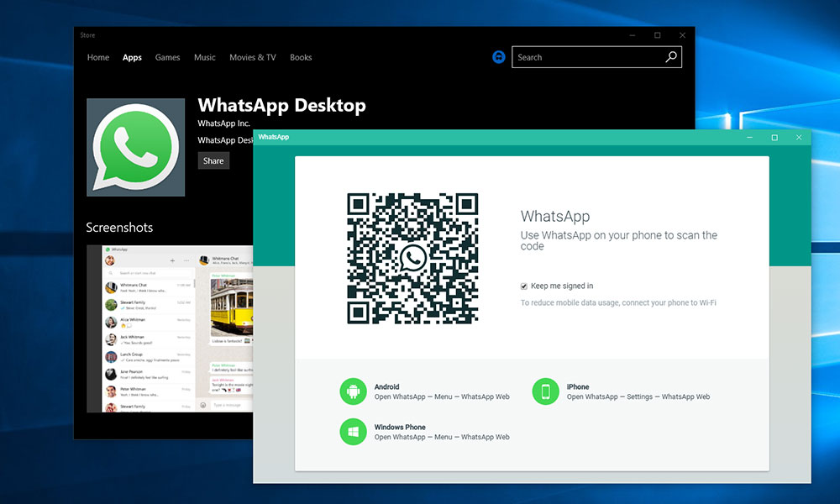Screen dimensions: 840x504
Task: Open the blue Store user account icon
Action: click(499, 57)
